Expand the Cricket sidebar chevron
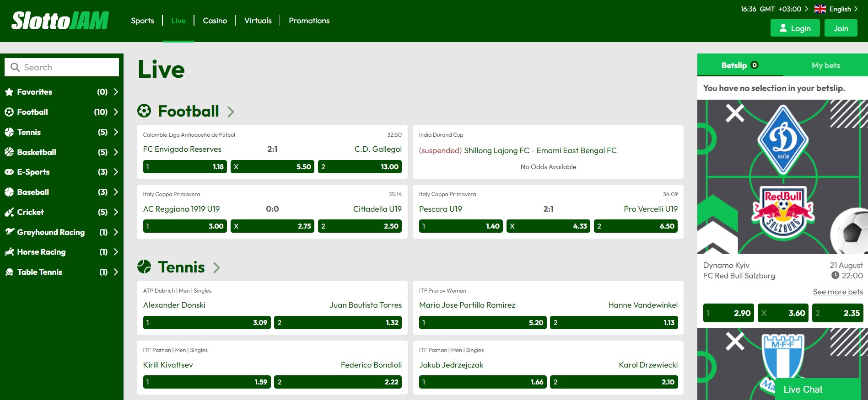The height and width of the screenshot is (400, 868). [x=116, y=212]
